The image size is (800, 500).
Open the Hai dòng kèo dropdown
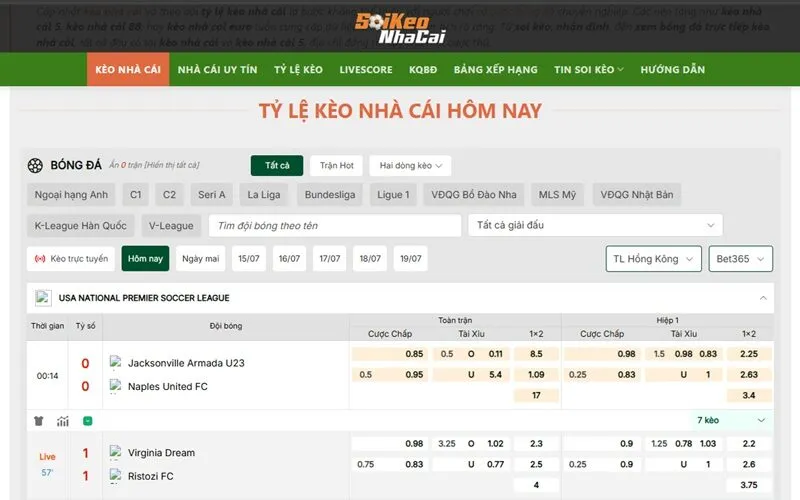(410, 166)
